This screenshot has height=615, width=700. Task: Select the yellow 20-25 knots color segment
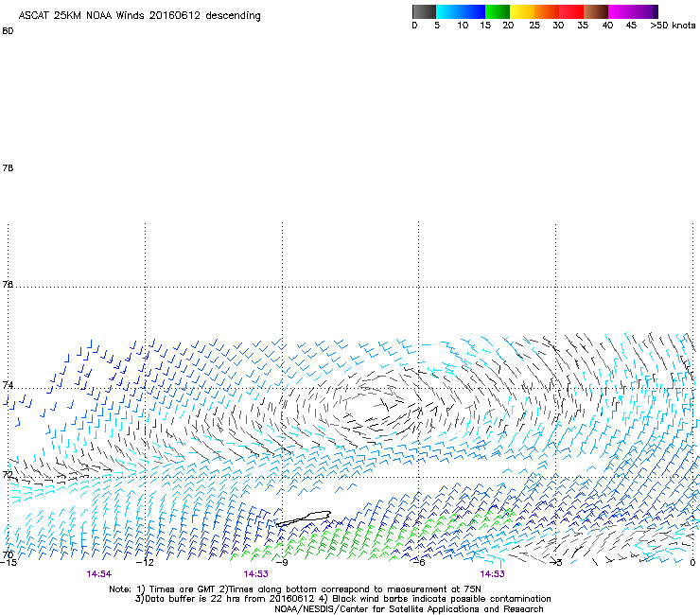522,11
